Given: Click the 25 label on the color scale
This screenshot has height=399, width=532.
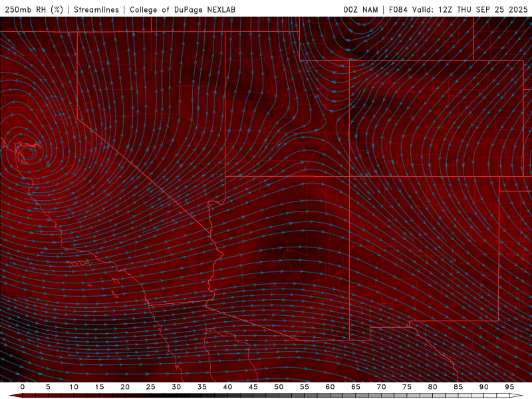Looking at the screenshot, I should [x=151, y=387].
